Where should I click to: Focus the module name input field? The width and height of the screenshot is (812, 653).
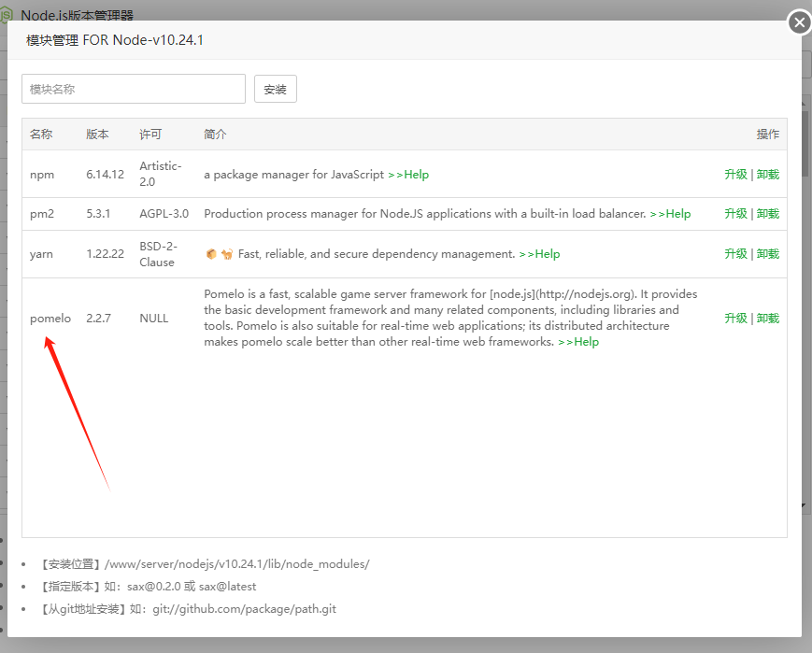(x=134, y=89)
